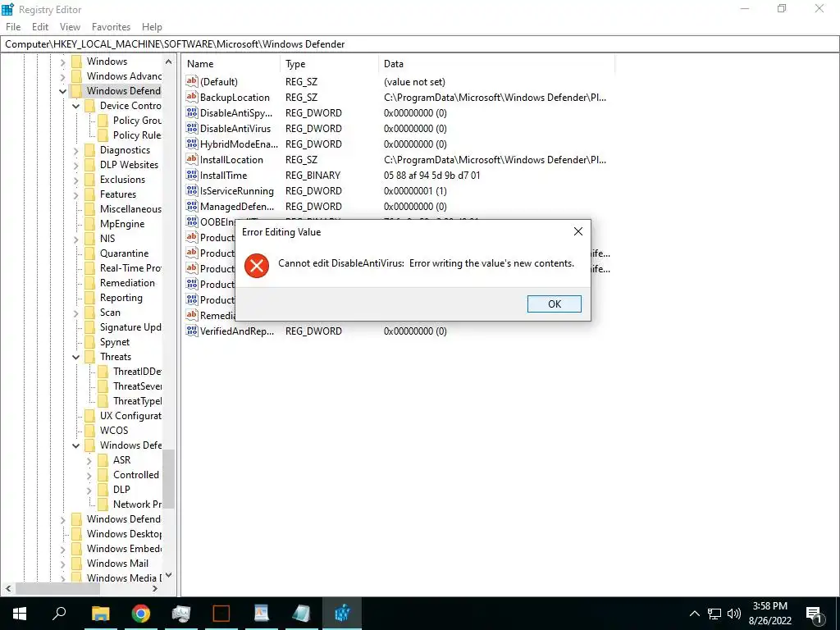Screen dimensions: 840x630
Task: Click OK in the Error Editing Value dialog
Action: [x=554, y=304]
